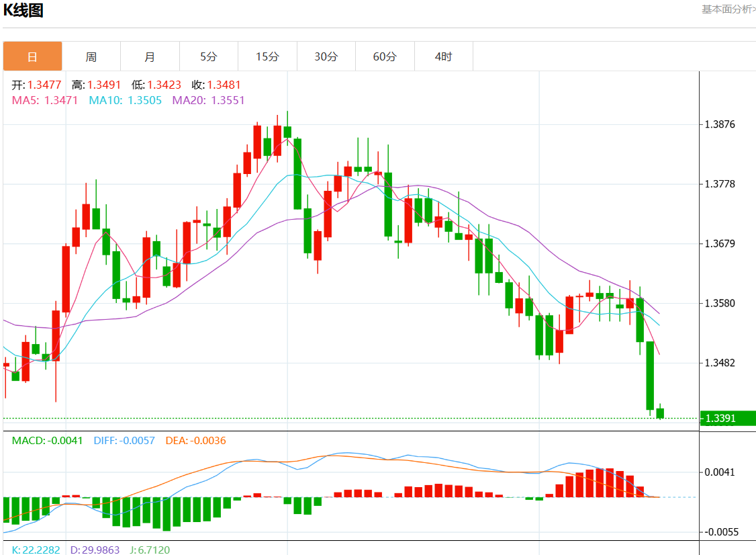Click the 低: 1.3423 low value
The image size is (756, 555).
156,85
